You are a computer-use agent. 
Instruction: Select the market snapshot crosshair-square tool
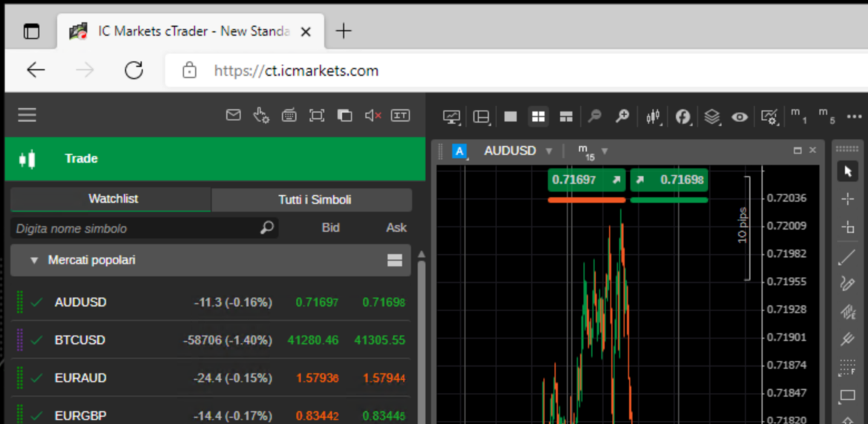pos(847,227)
